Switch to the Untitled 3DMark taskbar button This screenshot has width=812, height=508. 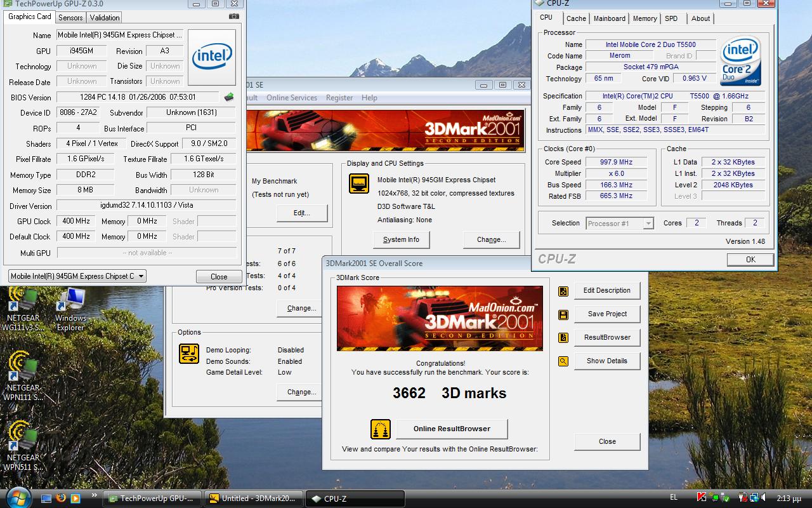pyautogui.click(x=254, y=499)
